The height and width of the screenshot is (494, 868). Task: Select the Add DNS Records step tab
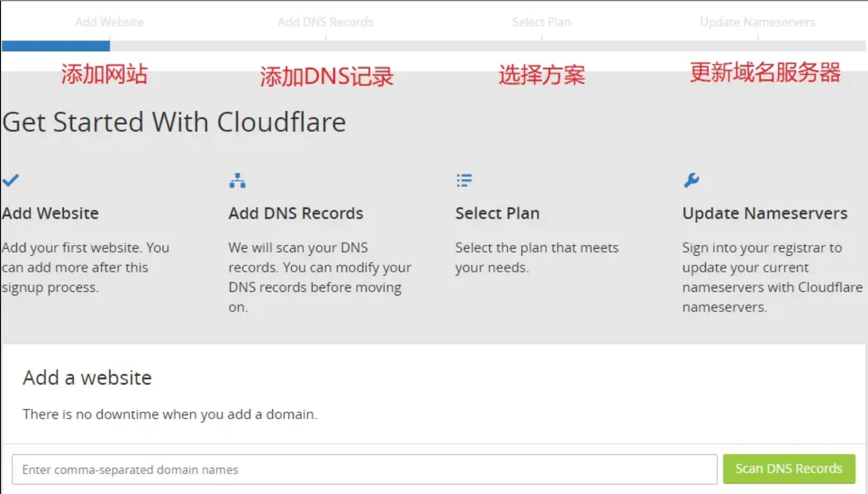[x=326, y=22]
